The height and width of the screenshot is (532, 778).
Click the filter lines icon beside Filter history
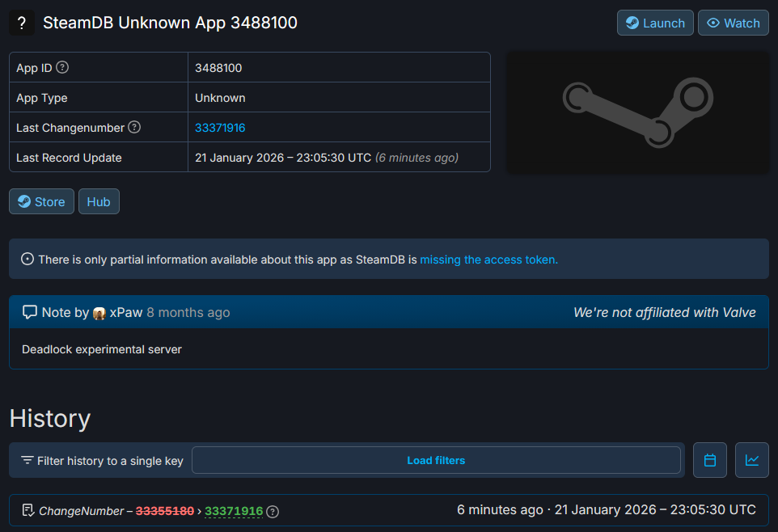point(27,460)
